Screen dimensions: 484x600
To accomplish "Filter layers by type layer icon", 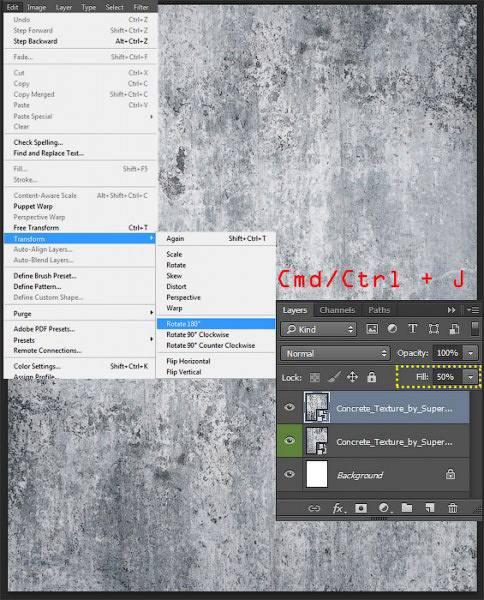I will tap(413, 329).
